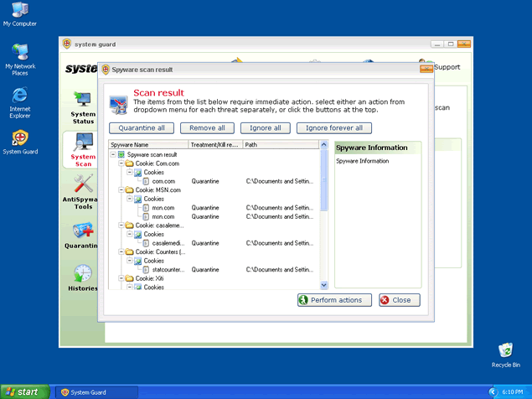Select the com.com cookie entry

(x=163, y=181)
